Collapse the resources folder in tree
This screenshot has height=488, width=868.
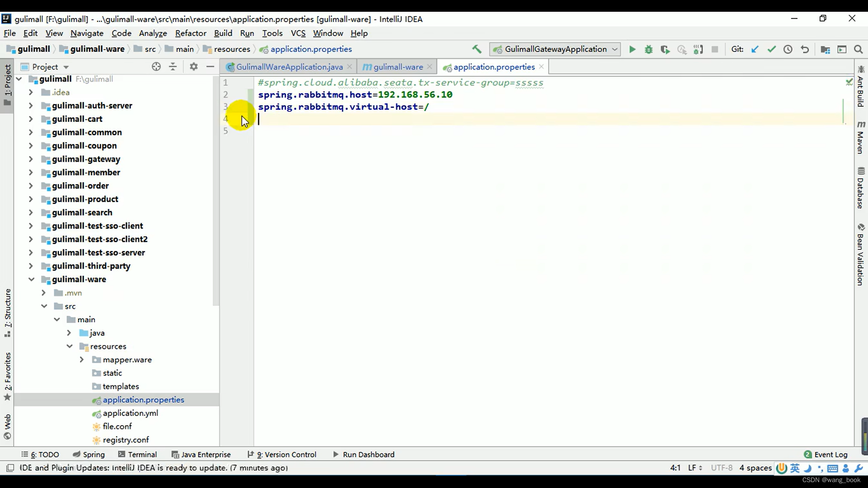pyautogui.click(x=69, y=346)
